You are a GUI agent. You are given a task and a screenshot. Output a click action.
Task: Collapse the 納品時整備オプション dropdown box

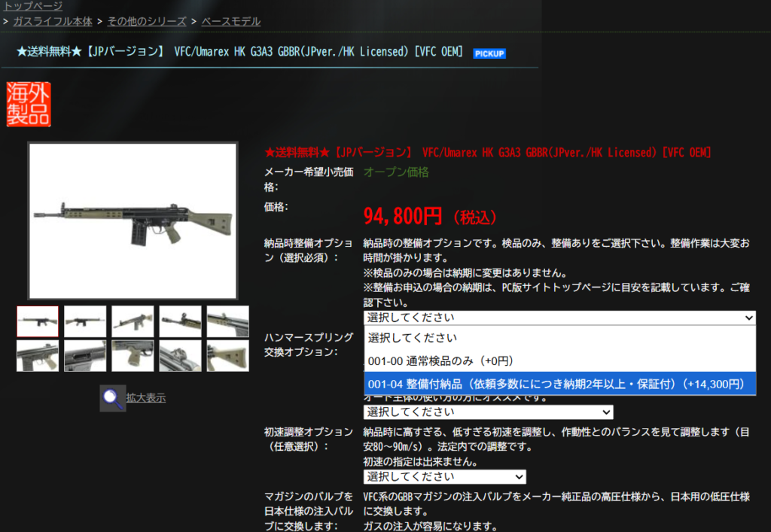point(559,318)
